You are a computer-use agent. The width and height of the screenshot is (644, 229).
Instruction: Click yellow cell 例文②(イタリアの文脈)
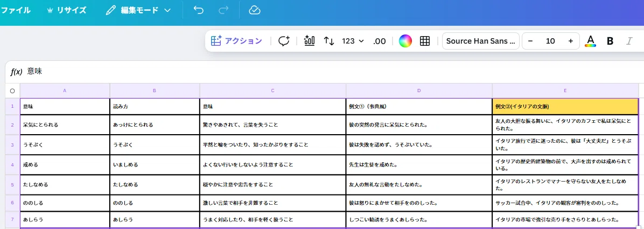pos(565,107)
